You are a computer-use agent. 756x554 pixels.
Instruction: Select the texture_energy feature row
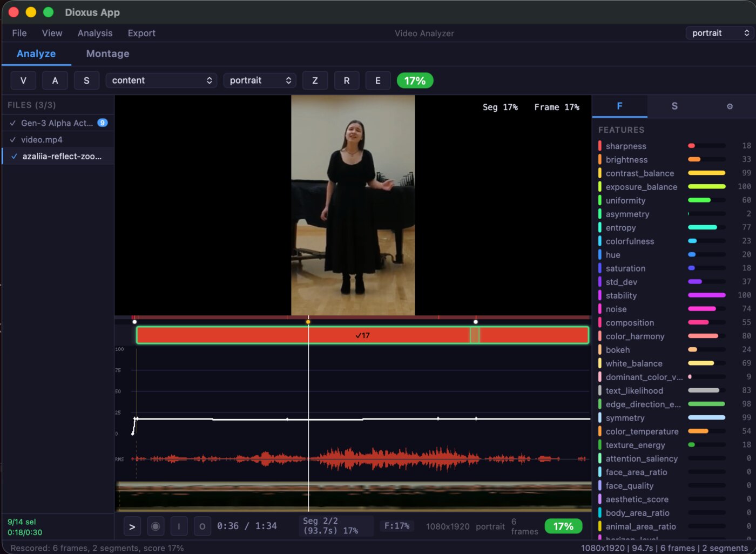(674, 445)
